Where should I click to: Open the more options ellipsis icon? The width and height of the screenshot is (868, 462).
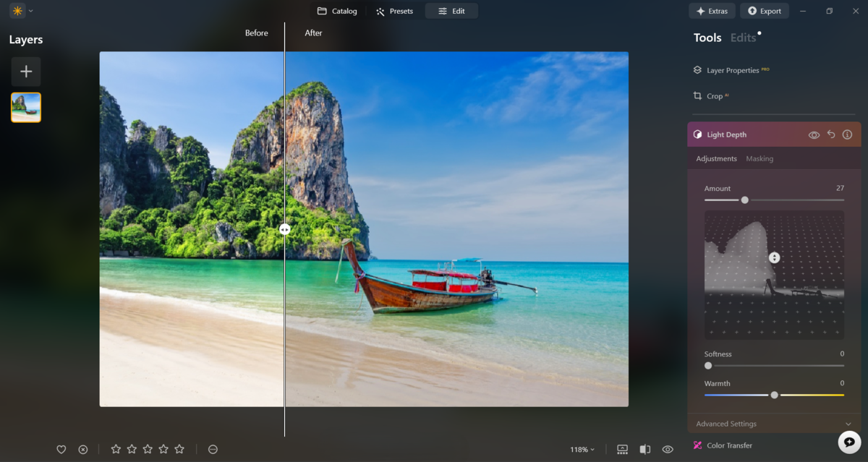[x=213, y=449]
